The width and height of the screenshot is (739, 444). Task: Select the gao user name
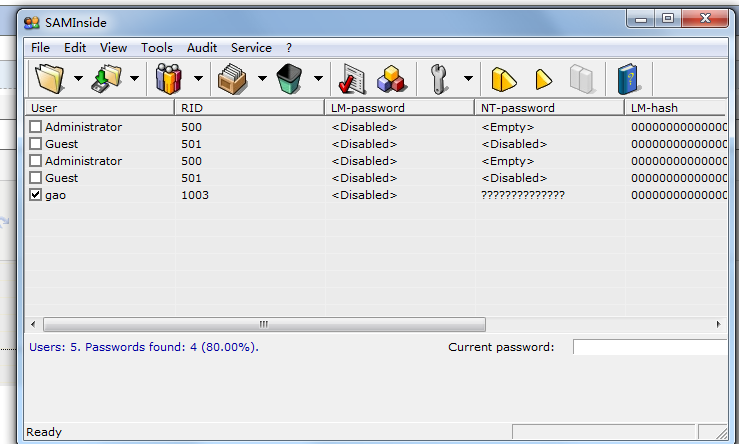pos(56,195)
